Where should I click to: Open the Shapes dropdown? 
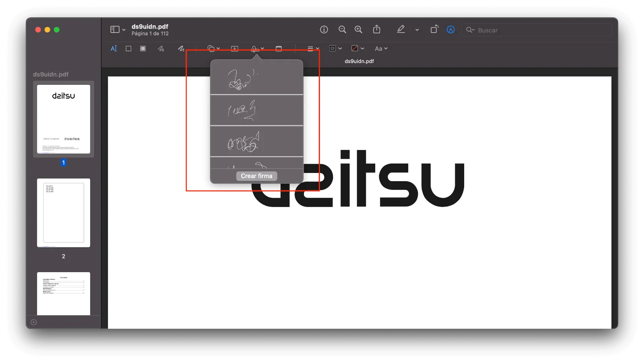coord(213,49)
